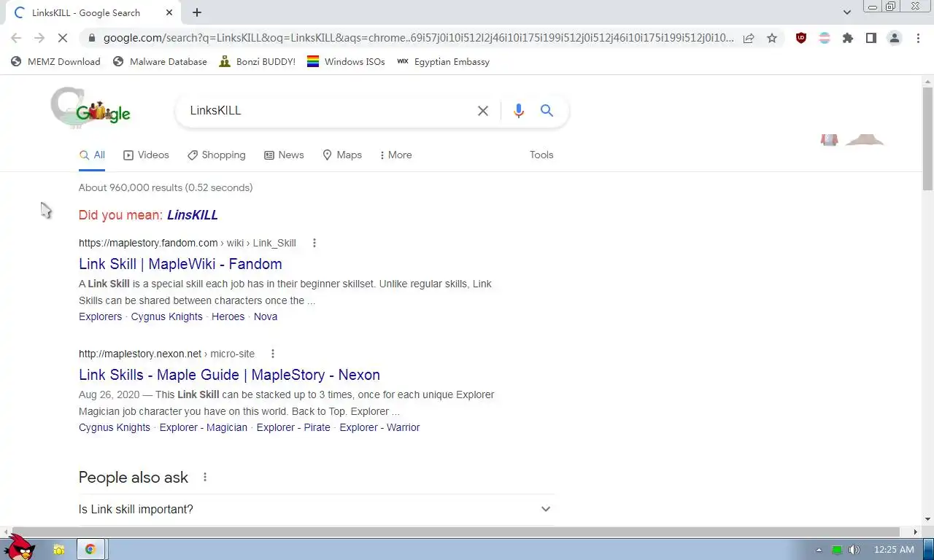Click the LinsKILL spelling suggestion

(x=193, y=215)
